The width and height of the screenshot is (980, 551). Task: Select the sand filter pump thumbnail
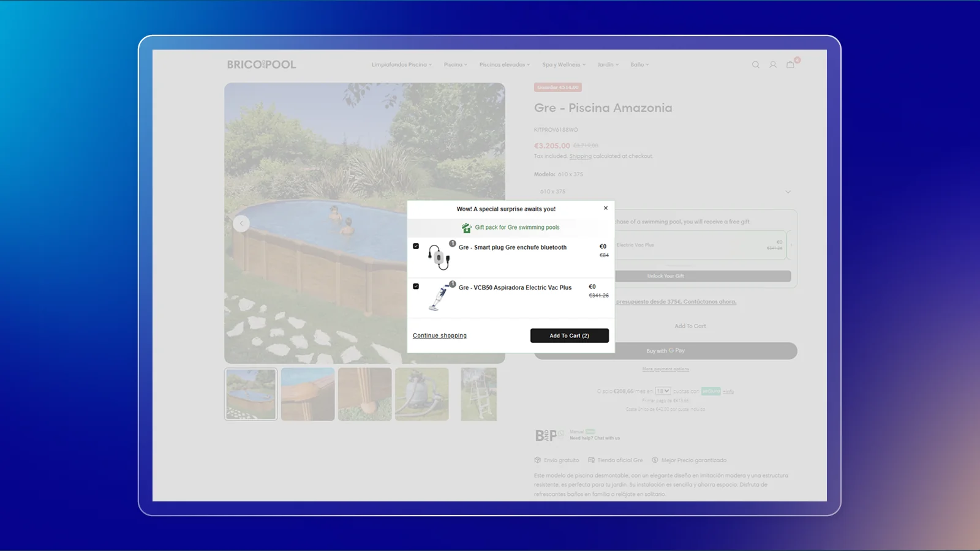coord(421,394)
